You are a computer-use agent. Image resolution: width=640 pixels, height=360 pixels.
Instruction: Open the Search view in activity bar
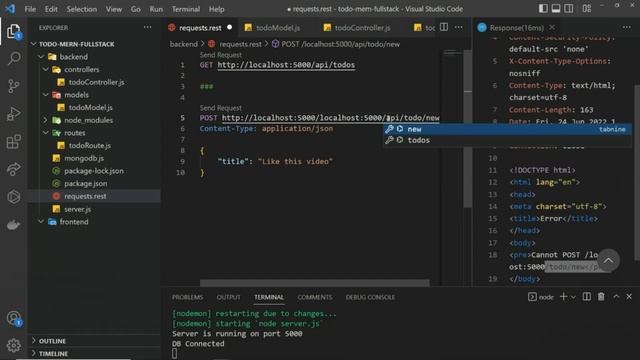pyautogui.click(x=14, y=58)
